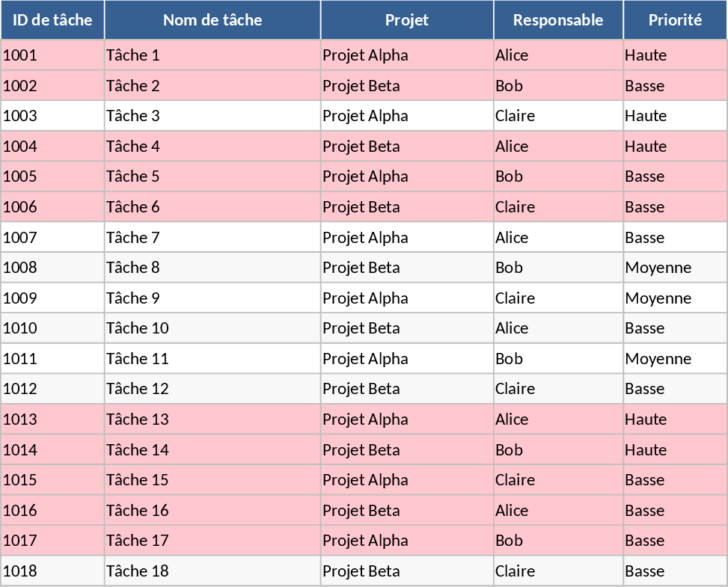Select the ID cell 1007
This screenshot has height=587, width=728.
[x=52, y=238]
